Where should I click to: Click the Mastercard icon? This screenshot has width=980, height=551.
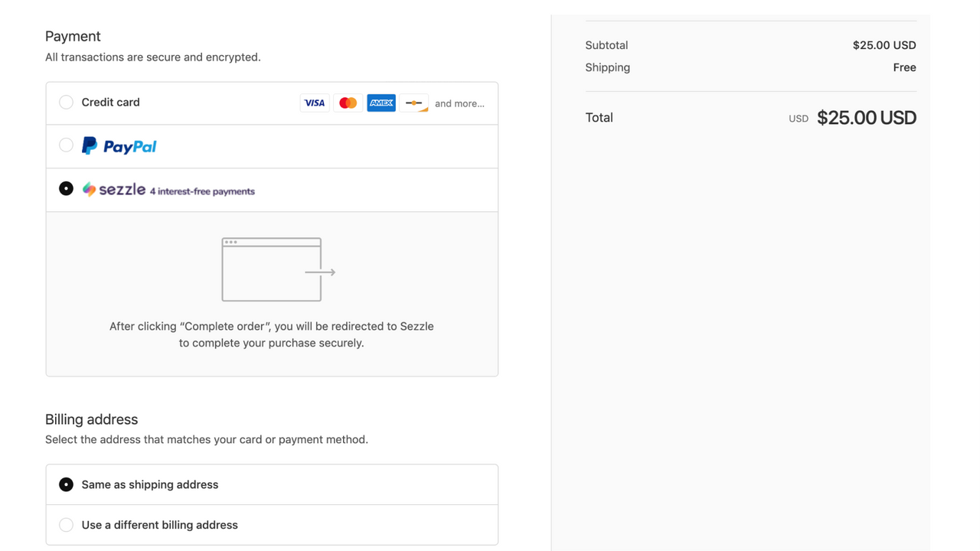tap(348, 103)
